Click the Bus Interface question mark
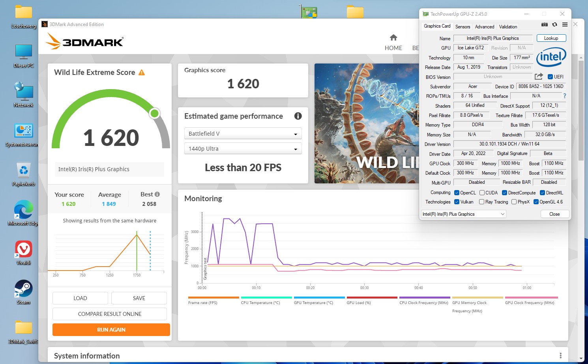This screenshot has height=364, width=588. click(564, 96)
